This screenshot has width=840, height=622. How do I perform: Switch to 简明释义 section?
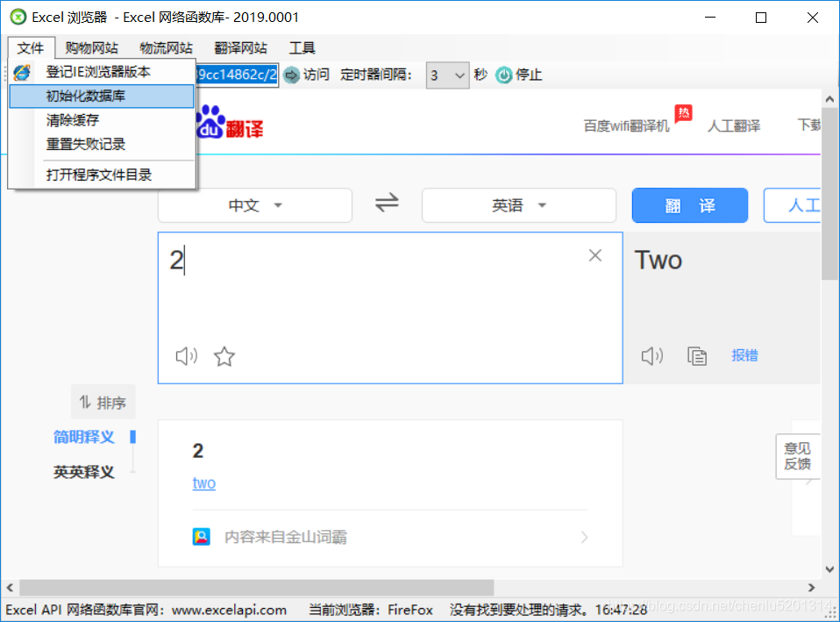click(x=84, y=437)
